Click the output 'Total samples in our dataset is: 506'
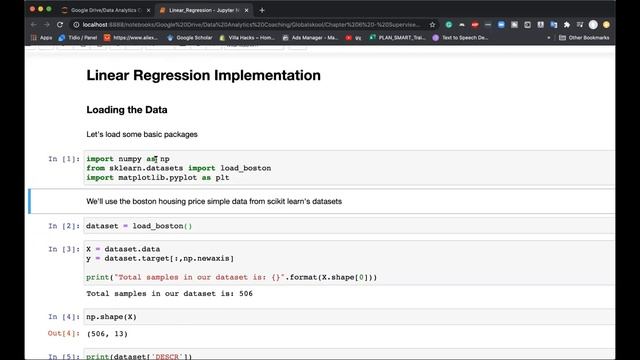The height and width of the screenshot is (360, 640). 169,293
